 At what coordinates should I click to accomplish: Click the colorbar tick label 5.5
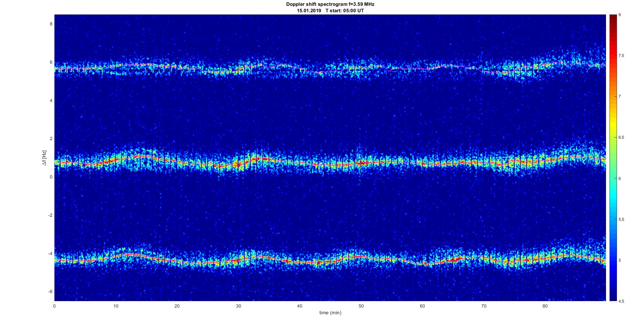pyautogui.click(x=621, y=220)
